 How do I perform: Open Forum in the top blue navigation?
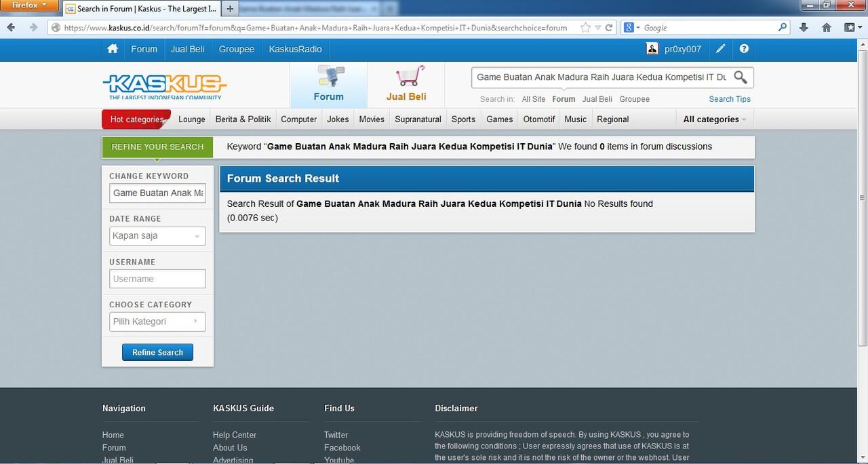(x=144, y=49)
